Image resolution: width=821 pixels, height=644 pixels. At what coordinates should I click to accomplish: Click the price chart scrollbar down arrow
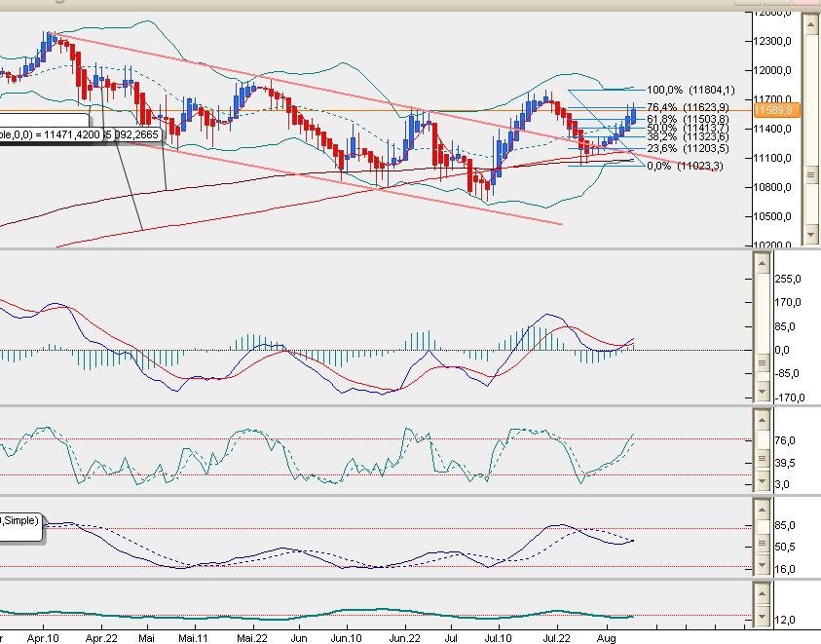coord(811,234)
